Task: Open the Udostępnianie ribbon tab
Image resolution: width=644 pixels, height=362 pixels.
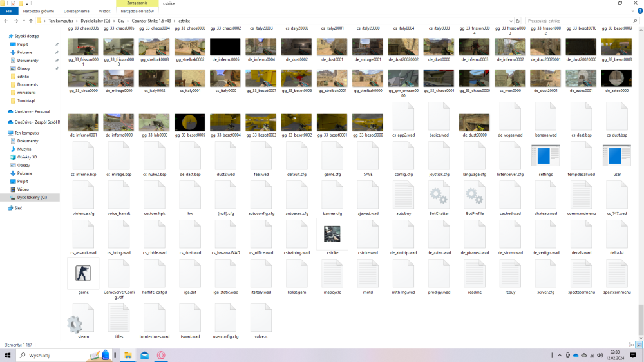Action: 77,11
